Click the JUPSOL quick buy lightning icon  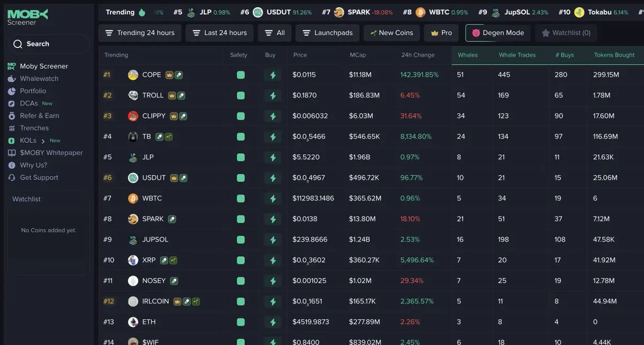(x=273, y=240)
